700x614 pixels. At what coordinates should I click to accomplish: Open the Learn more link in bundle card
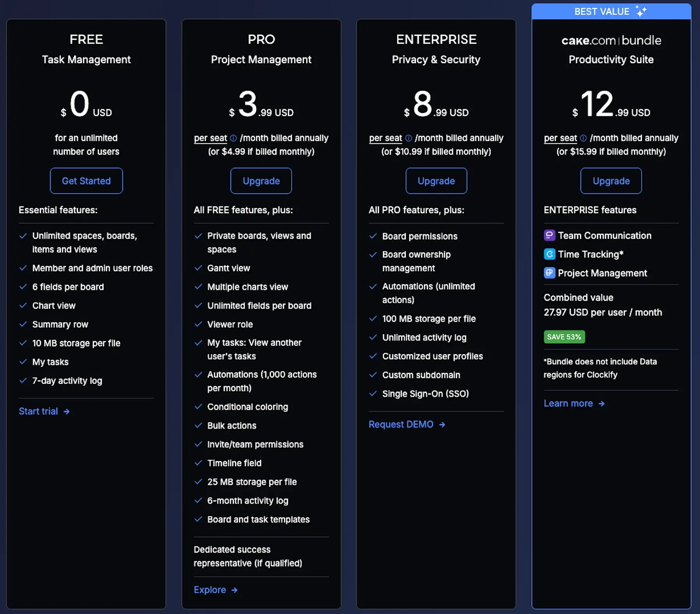click(x=574, y=403)
